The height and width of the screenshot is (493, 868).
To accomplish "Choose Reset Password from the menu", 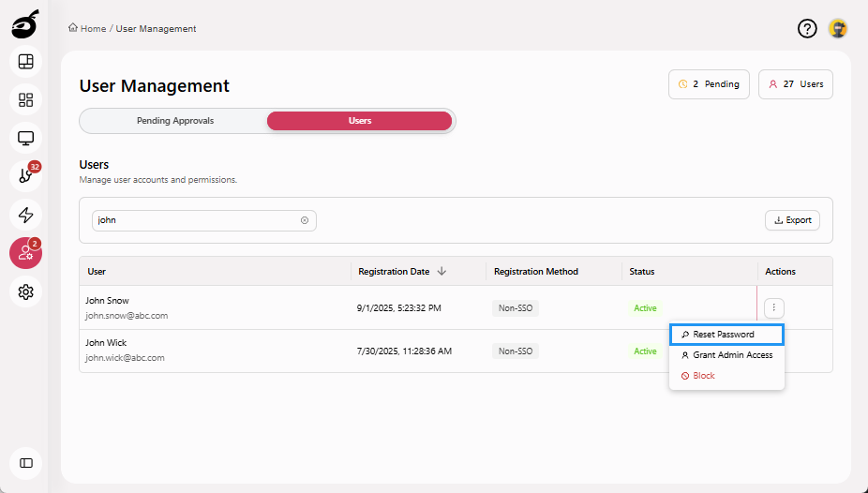I will (724, 335).
